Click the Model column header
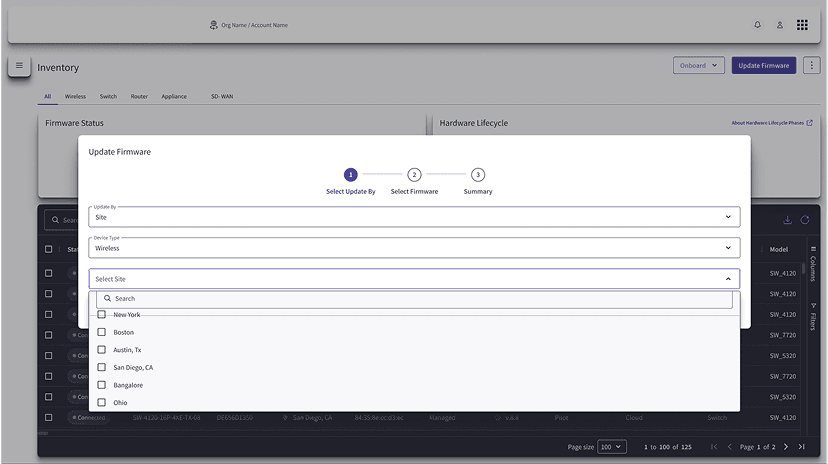This screenshot has width=828, height=464. (778, 249)
